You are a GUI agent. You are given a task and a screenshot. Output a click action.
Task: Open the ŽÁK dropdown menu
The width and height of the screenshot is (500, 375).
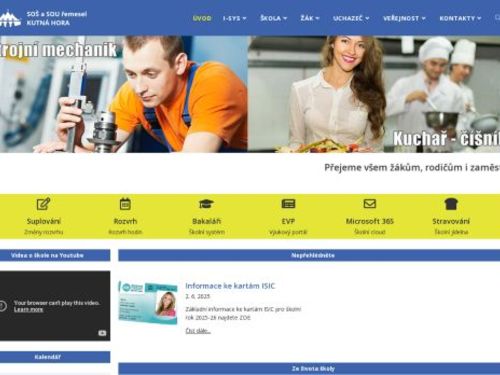point(310,18)
